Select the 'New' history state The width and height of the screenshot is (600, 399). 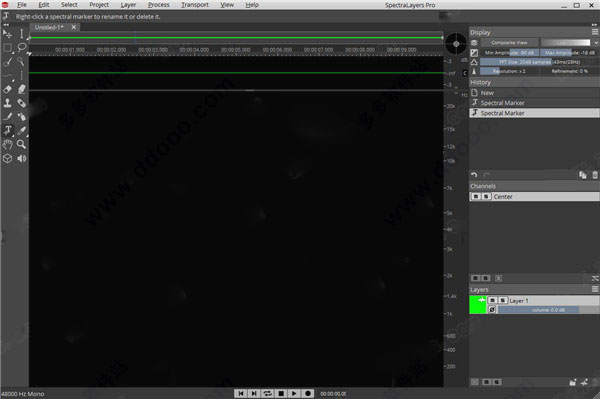pos(534,93)
